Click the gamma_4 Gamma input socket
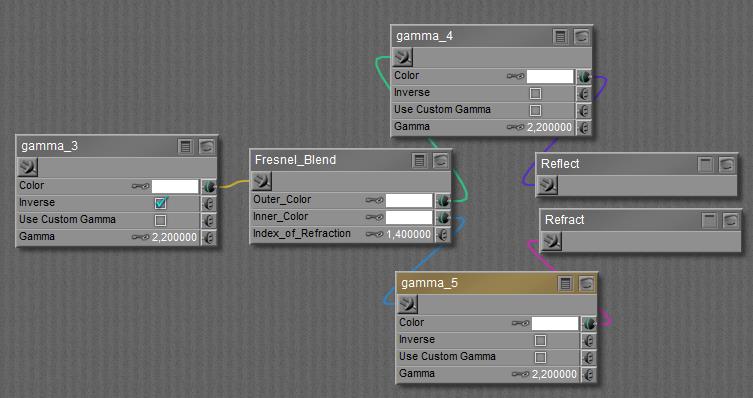The width and height of the screenshot is (753, 398). pos(583,128)
